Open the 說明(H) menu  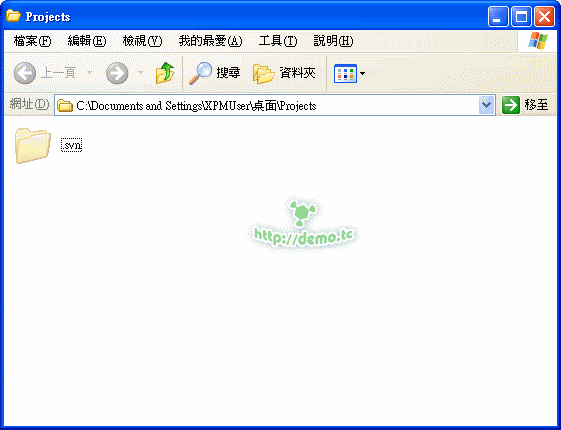tap(333, 41)
